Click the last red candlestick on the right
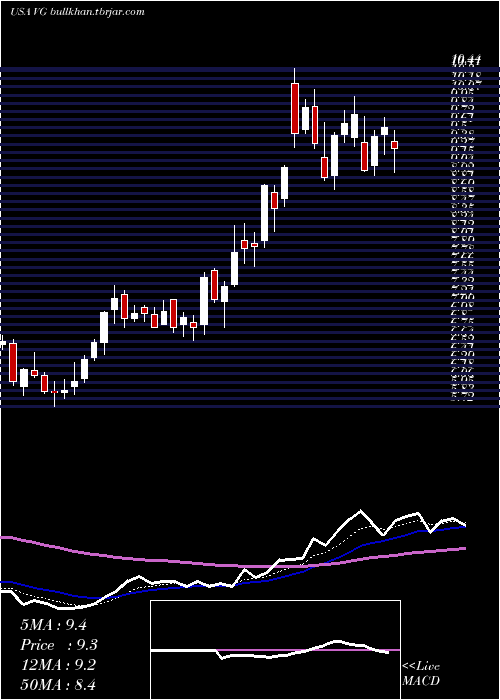This screenshot has width=500, height=700. [394, 145]
